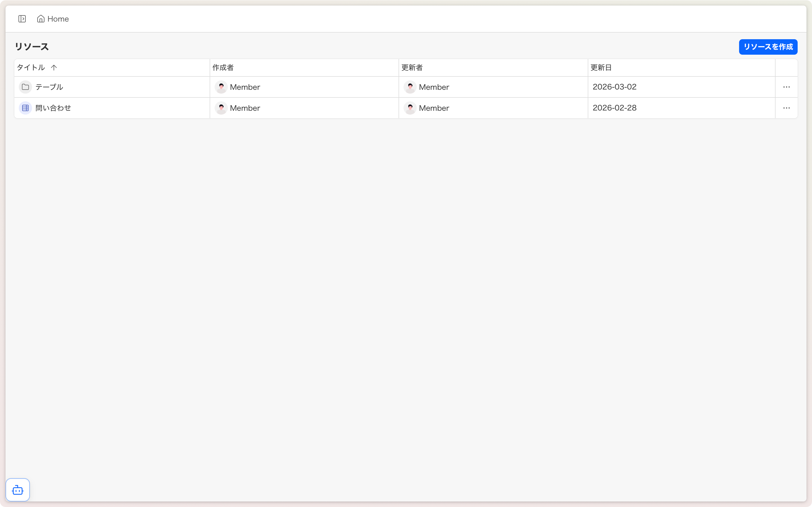
Task: Click the 更新日 column header
Action: pyautogui.click(x=601, y=68)
